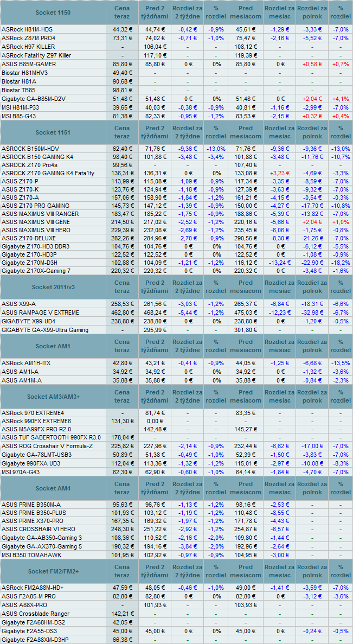Select MSI B85-G43 current price 81,38 €
353x644 pixels.
(122, 116)
